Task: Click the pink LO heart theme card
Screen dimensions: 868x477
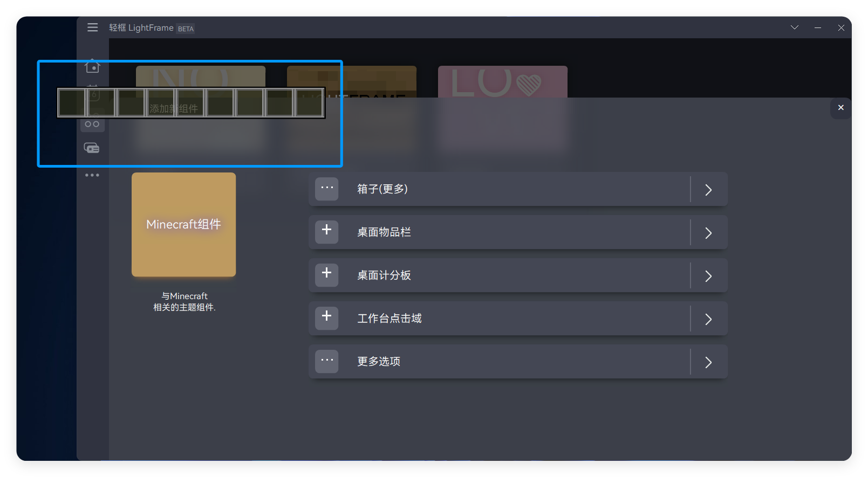Action: pos(503,82)
